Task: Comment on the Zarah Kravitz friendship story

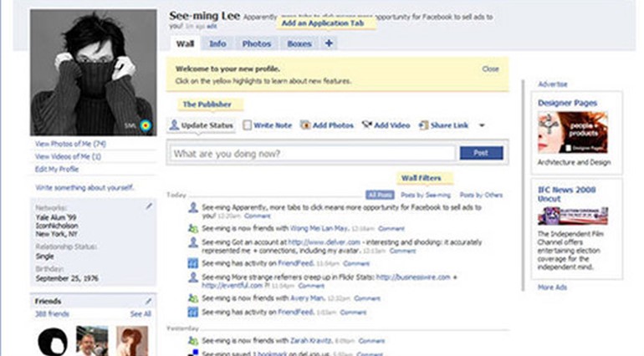Action: pyautogui.click(x=371, y=341)
